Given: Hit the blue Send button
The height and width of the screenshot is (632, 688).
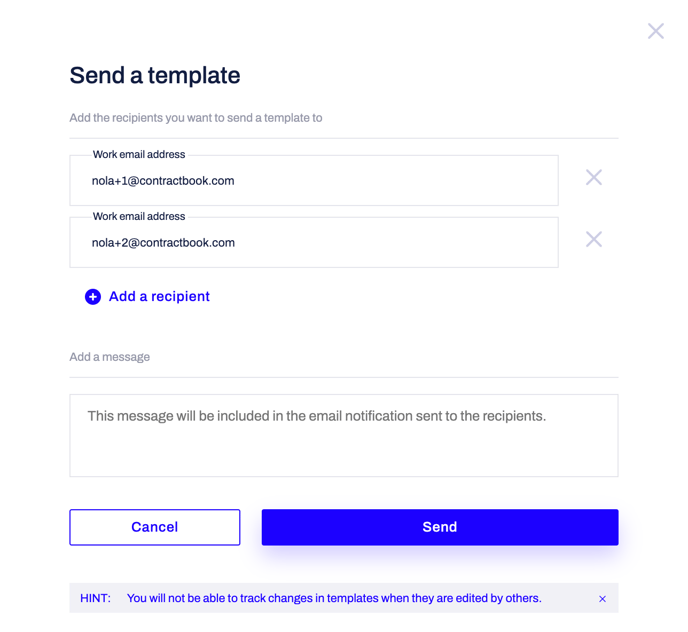Looking at the screenshot, I should click(440, 527).
